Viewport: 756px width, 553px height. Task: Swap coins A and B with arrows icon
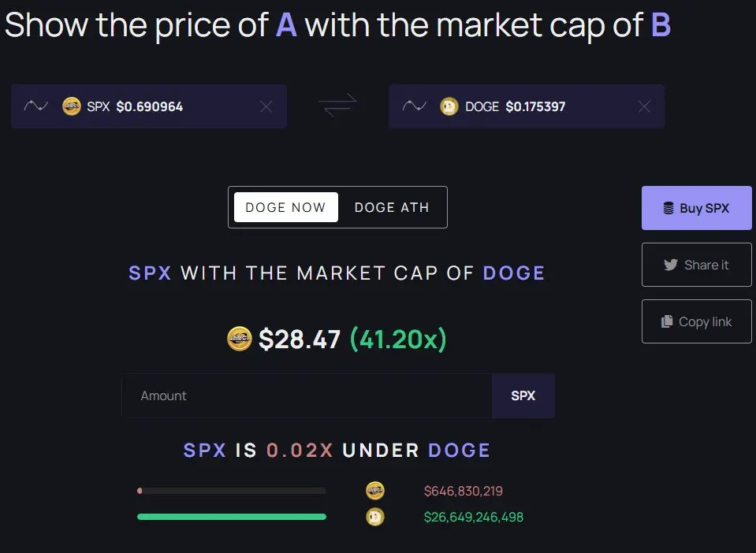(337, 106)
